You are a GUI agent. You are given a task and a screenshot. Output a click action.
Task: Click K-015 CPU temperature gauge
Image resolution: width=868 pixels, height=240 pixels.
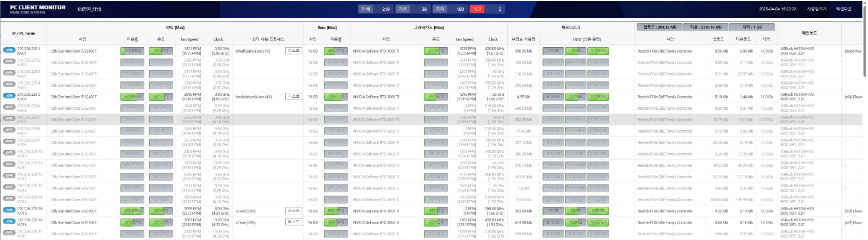tap(161, 211)
